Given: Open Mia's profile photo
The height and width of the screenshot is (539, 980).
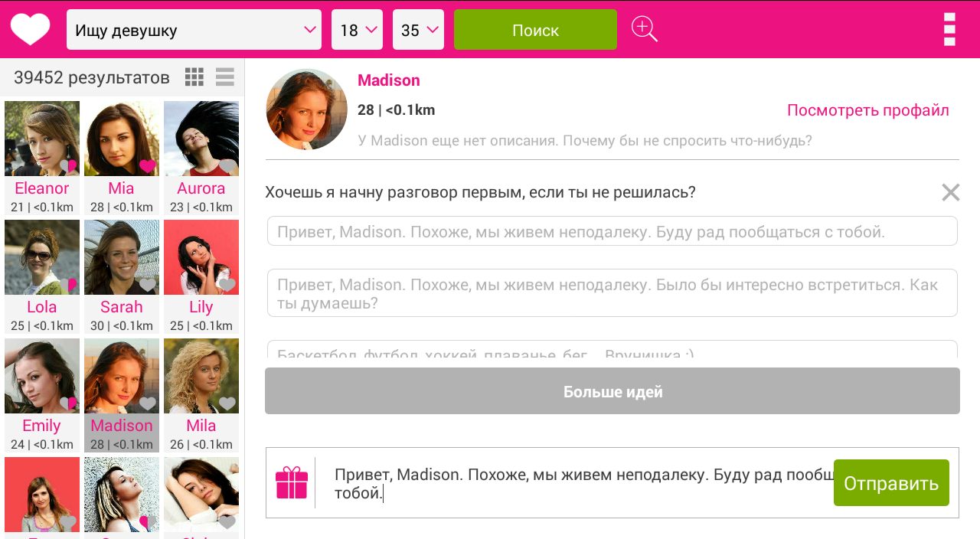Looking at the screenshot, I should tap(122, 139).
